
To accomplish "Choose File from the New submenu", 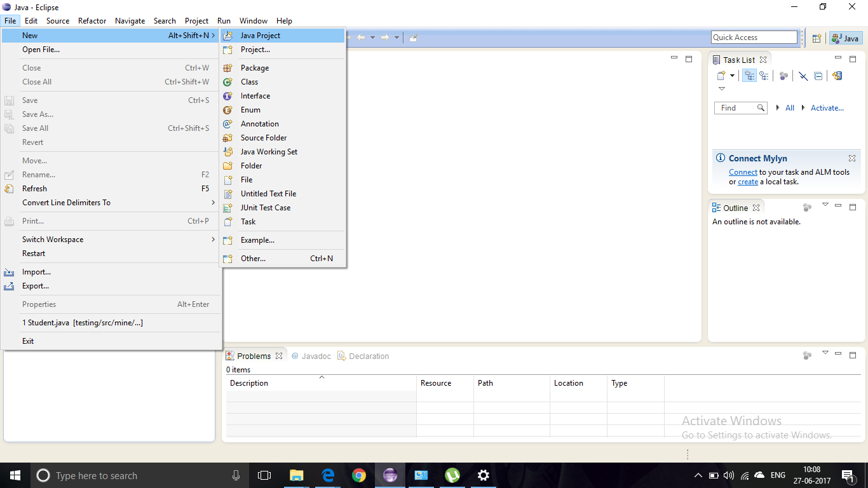I will point(282,180).
